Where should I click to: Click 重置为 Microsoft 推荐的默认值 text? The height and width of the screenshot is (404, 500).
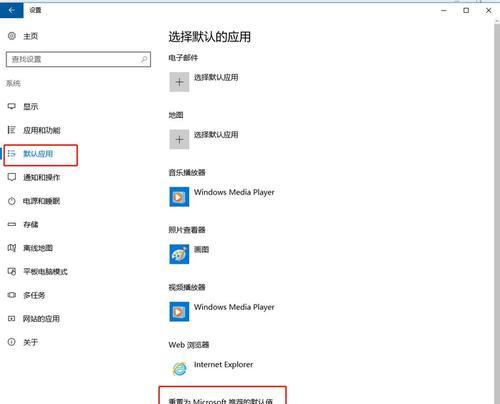tap(221, 401)
